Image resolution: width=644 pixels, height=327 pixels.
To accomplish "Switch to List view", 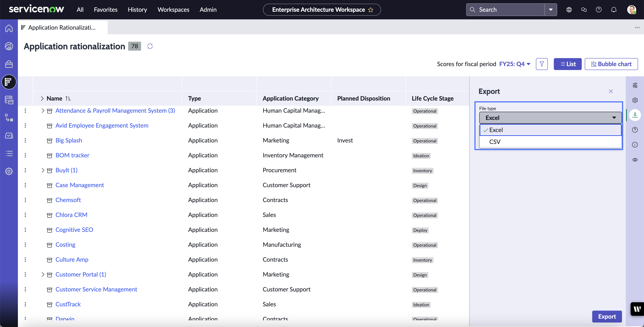I will pos(567,64).
